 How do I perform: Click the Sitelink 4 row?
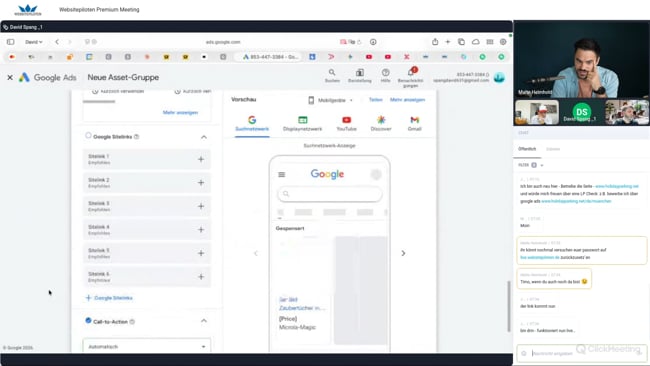tap(147, 230)
